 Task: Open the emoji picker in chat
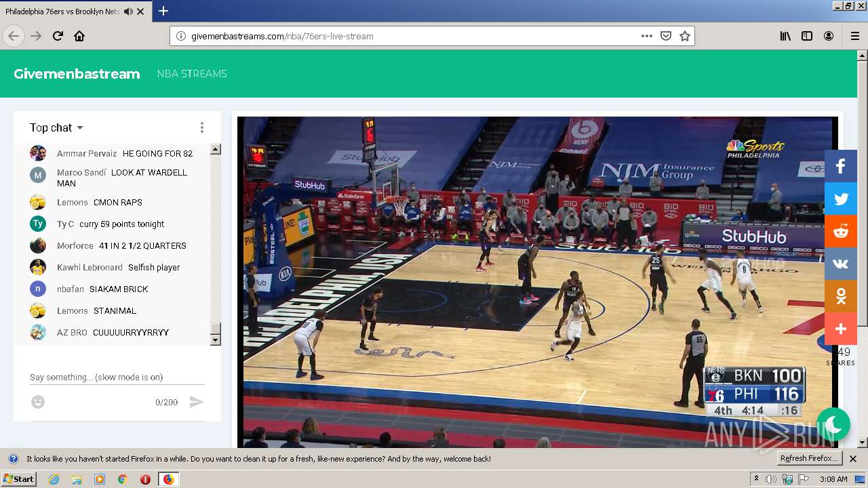(x=38, y=402)
